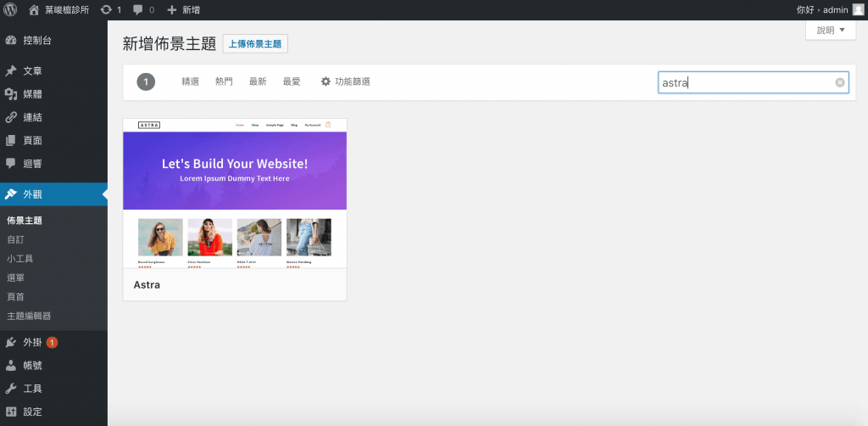Switch to the 熱門 tab
868x426 pixels.
(x=224, y=81)
